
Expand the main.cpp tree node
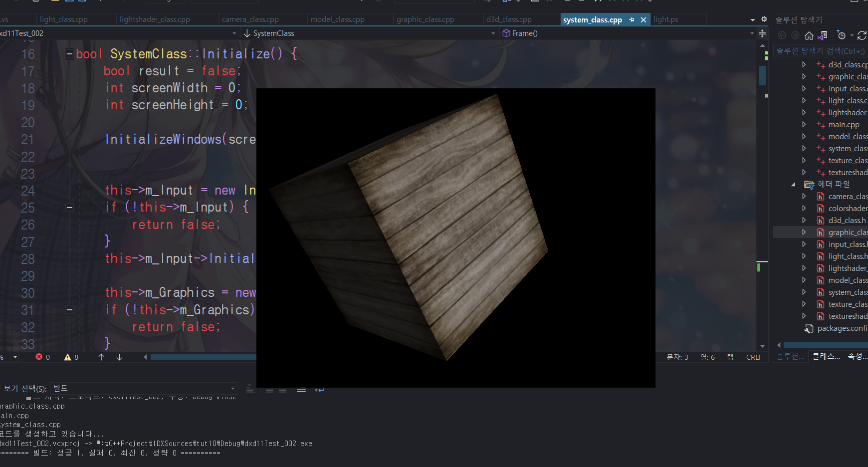[804, 125]
